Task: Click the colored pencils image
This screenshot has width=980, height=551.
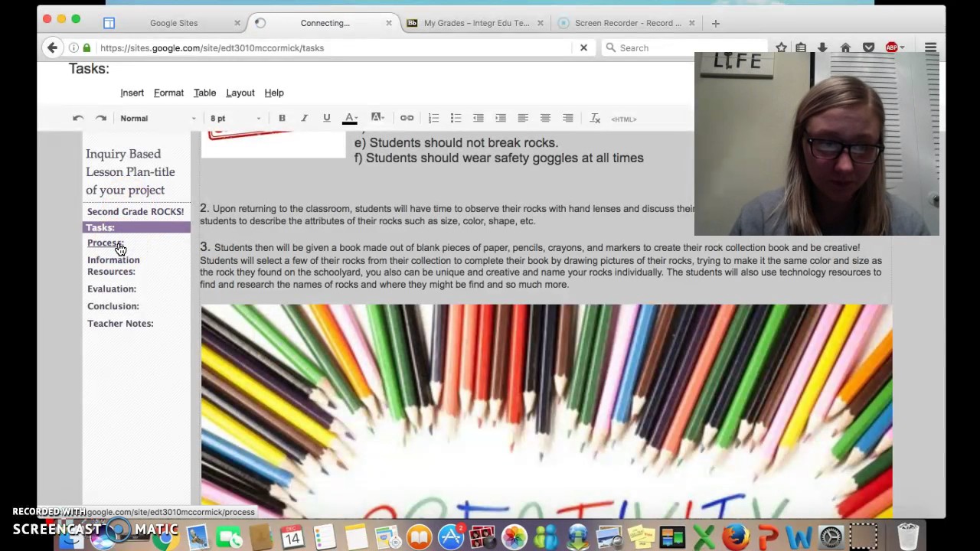Action: [x=547, y=411]
